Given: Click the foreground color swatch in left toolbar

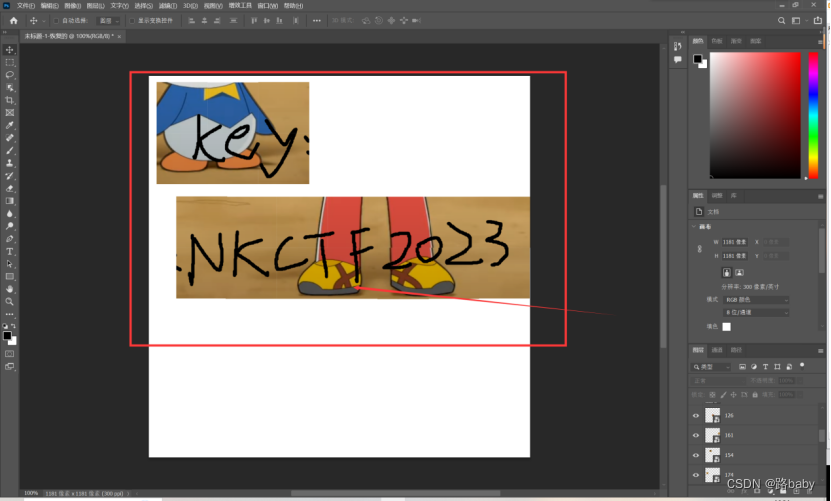Looking at the screenshot, I should (x=7, y=335).
